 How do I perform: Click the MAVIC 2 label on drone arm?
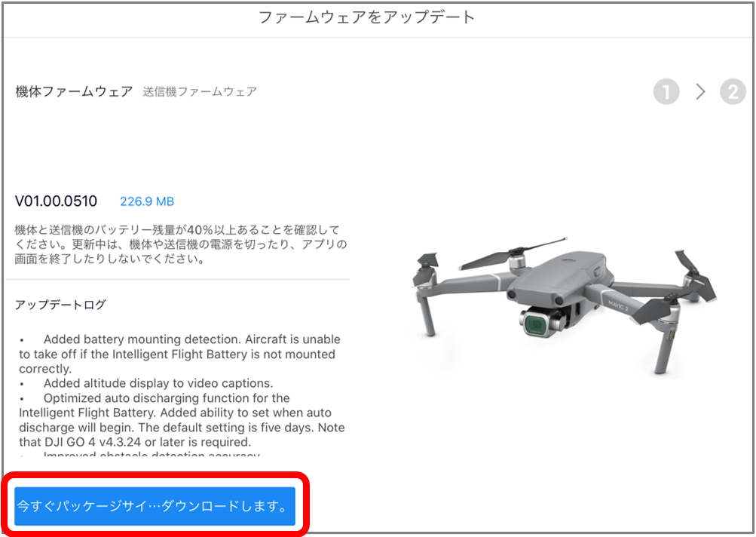pyautogui.click(x=619, y=305)
